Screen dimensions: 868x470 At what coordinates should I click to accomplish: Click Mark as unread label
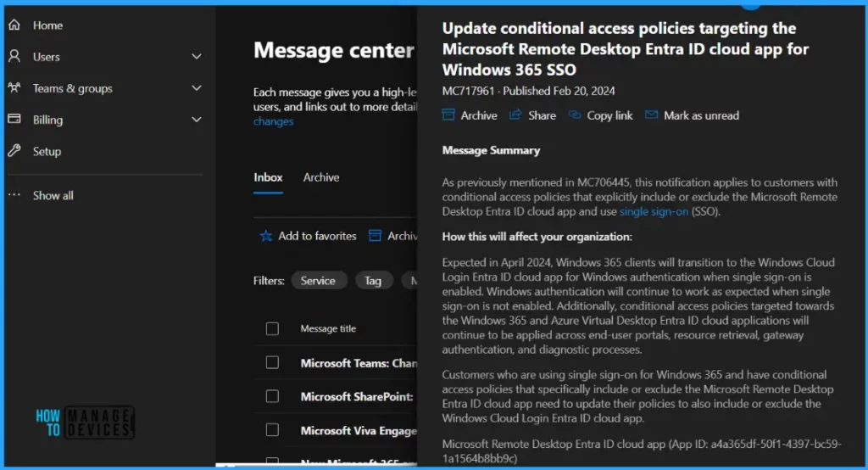click(701, 115)
